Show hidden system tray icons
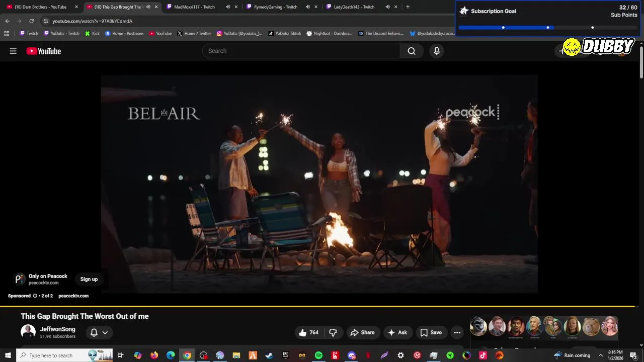 600,355
